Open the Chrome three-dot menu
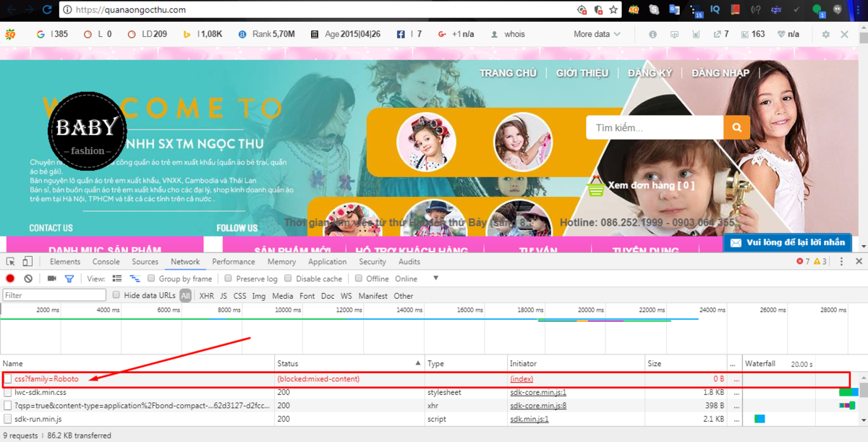This screenshot has height=442, width=868. coord(858,10)
